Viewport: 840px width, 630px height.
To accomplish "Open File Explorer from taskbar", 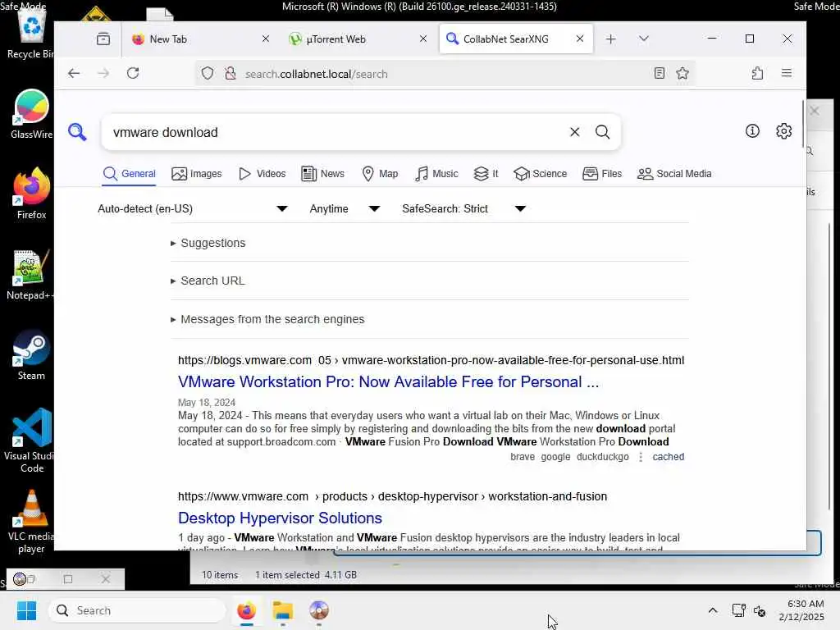I will tap(282, 610).
